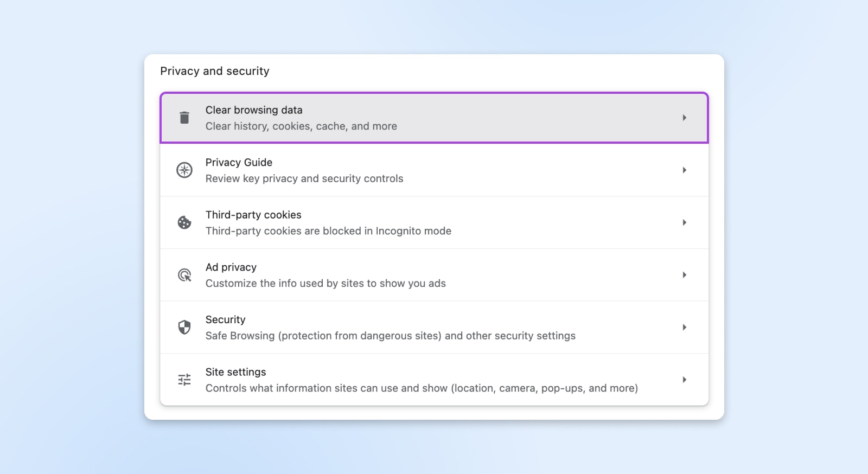Image resolution: width=868 pixels, height=474 pixels.
Task: Click the Ad privacy row arrow
Action: pyautogui.click(x=684, y=275)
